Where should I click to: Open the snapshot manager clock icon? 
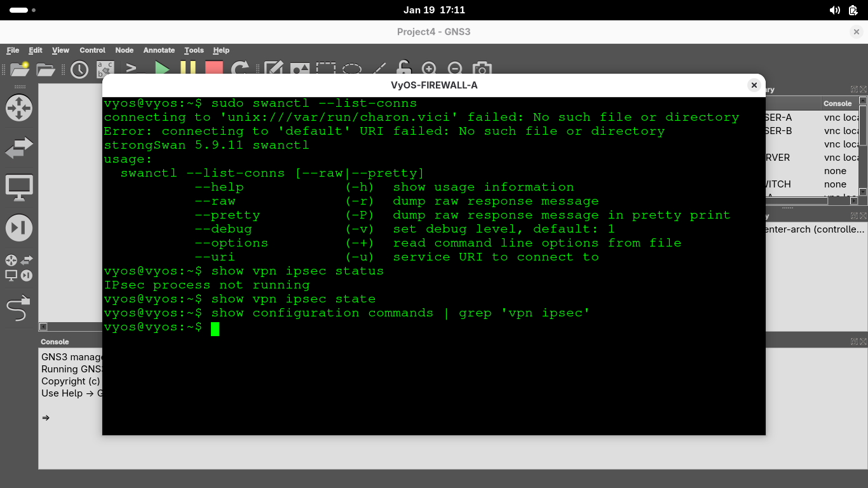[79, 69]
